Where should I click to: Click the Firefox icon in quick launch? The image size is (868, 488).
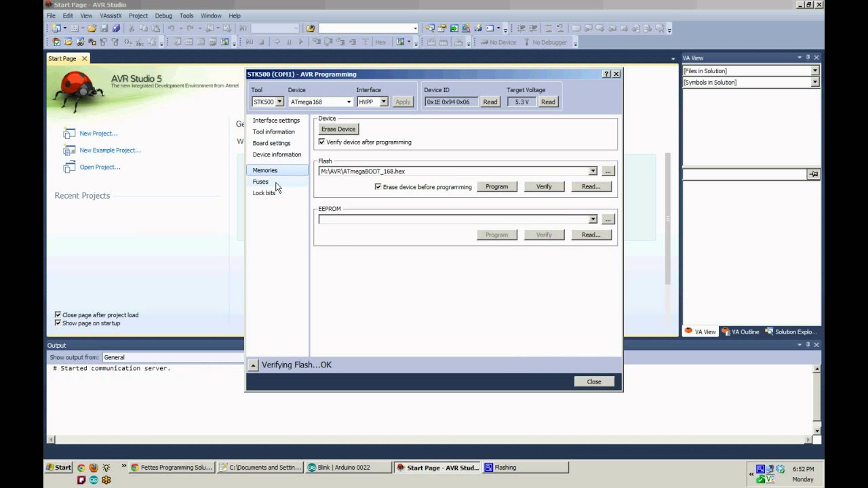[x=94, y=468]
